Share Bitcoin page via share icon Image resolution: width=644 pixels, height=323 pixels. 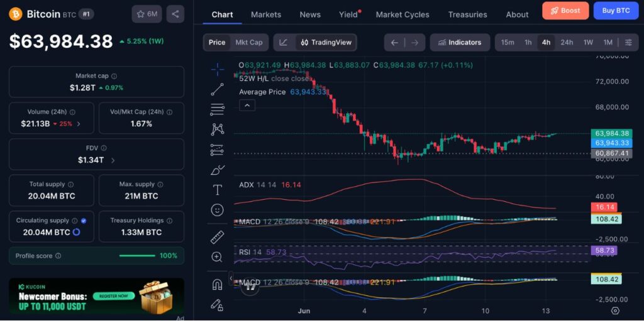pos(175,14)
